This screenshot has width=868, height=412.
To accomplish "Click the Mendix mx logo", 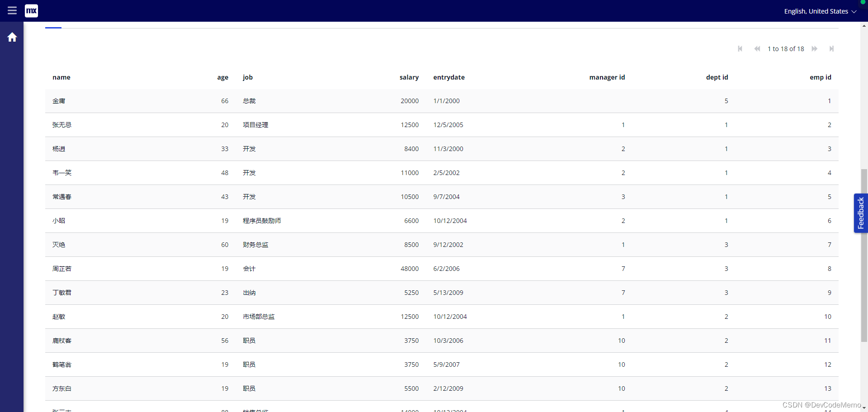I will click(32, 10).
